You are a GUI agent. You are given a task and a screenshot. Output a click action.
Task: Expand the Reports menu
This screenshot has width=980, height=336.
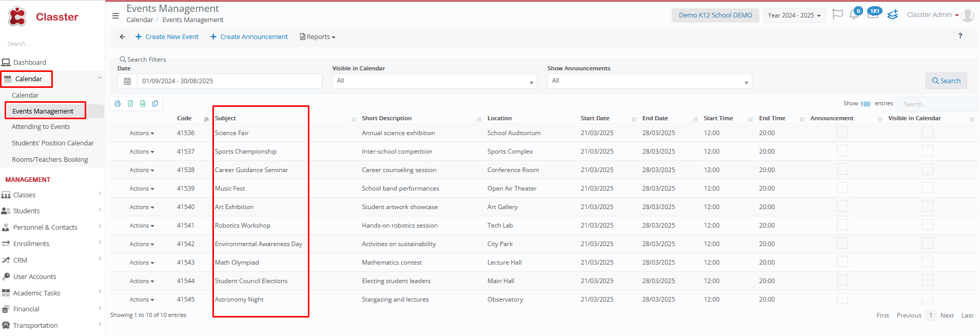[x=318, y=37]
